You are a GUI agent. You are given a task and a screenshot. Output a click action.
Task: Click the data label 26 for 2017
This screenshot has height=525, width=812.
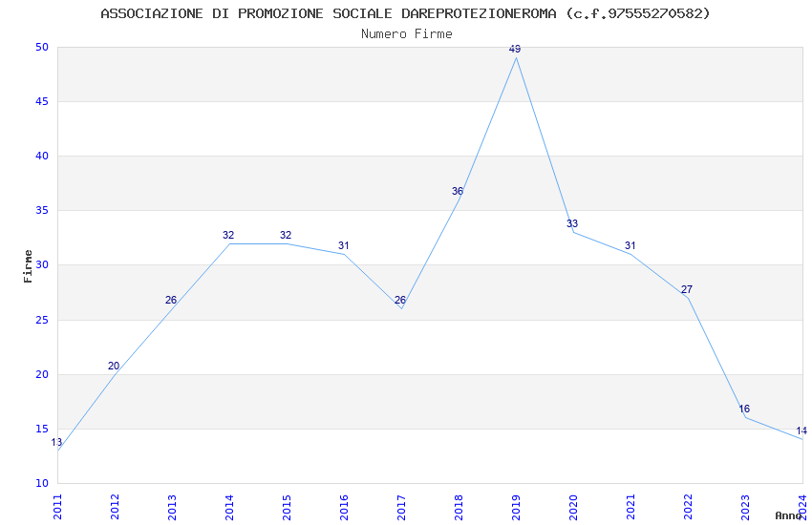click(x=400, y=300)
